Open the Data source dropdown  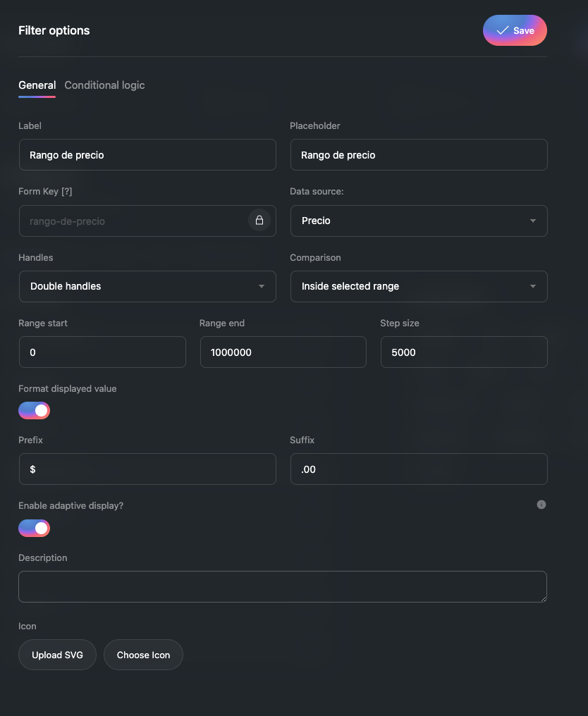coord(419,221)
